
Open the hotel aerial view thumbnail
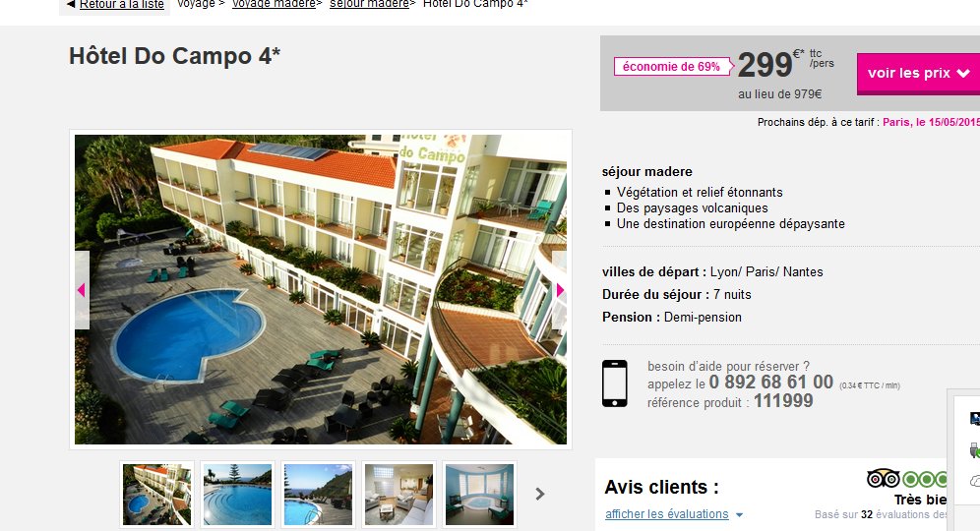pyautogui.click(x=156, y=495)
